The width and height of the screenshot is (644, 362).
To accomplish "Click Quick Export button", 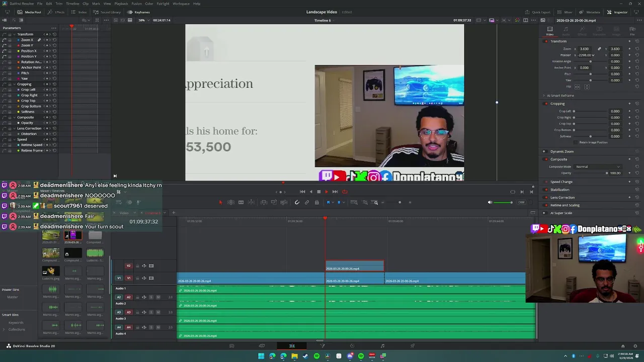I will pyautogui.click(x=538, y=12).
